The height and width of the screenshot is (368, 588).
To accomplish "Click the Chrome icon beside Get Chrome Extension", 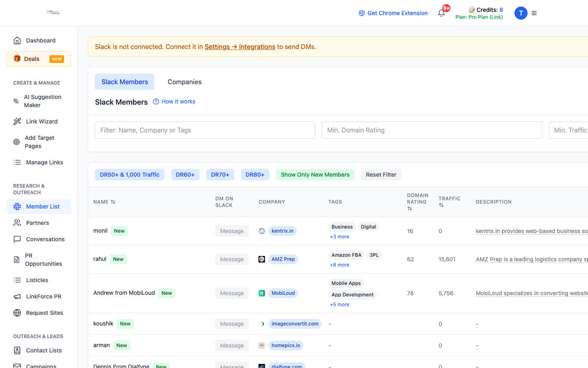I will click(362, 13).
